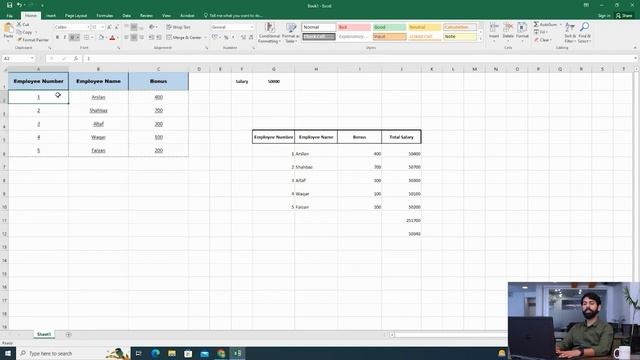Viewport: 640px width, 360px height.
Task: Expand the Fill Color dropdown arrow
Action: coord(107,38)
